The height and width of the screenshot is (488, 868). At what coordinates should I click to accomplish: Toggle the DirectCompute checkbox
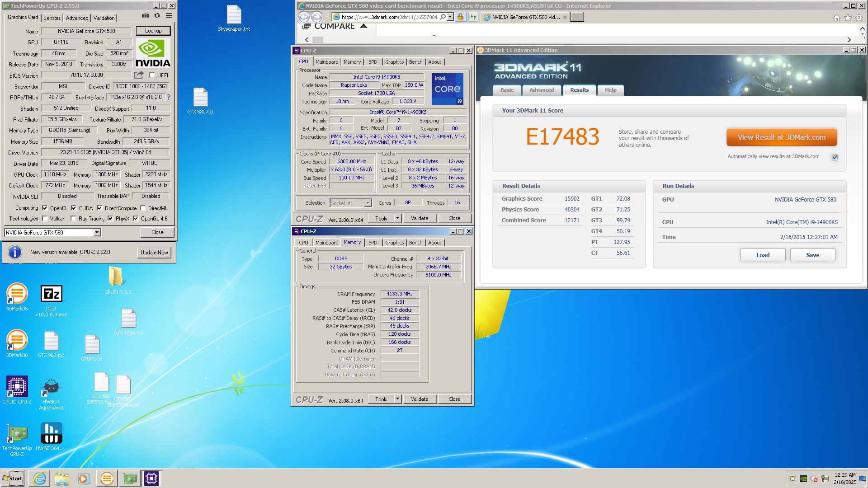[99, 208]
